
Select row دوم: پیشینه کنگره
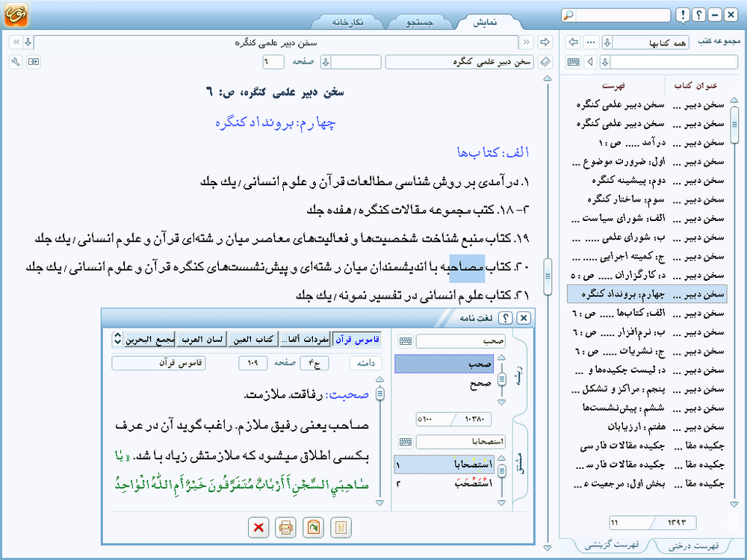point(647,181)
